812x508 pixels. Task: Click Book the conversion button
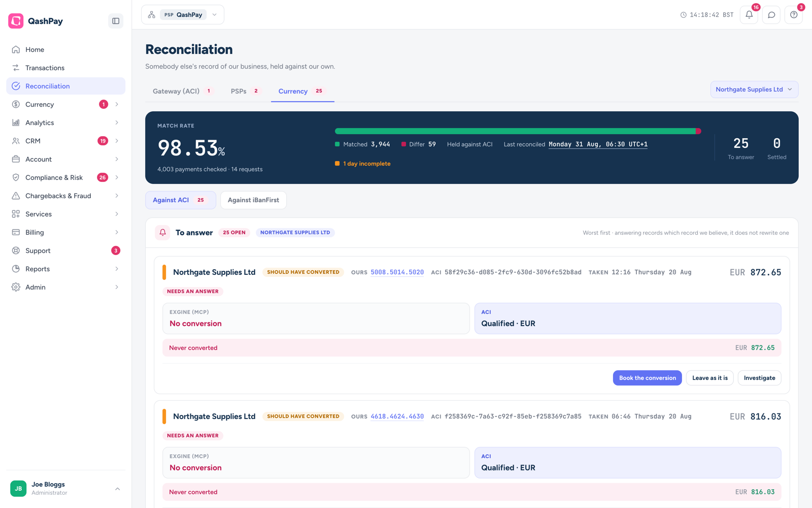647,378
